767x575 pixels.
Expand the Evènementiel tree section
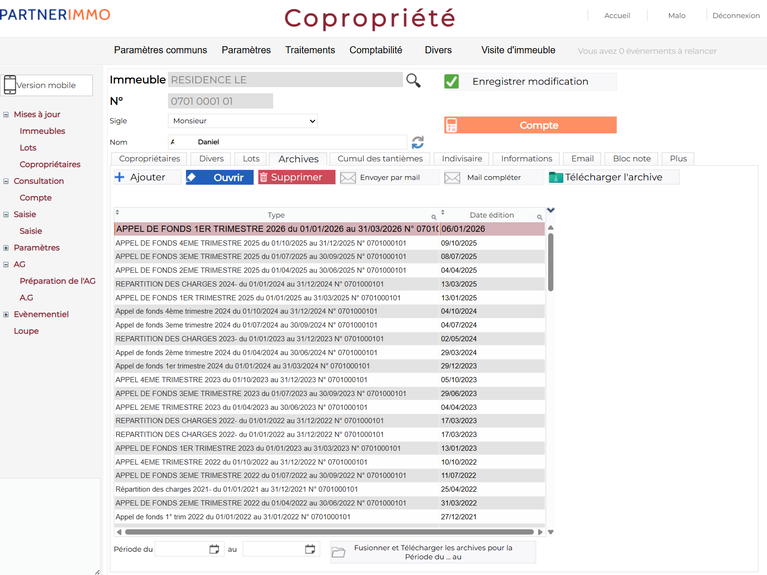pos(6,314)
